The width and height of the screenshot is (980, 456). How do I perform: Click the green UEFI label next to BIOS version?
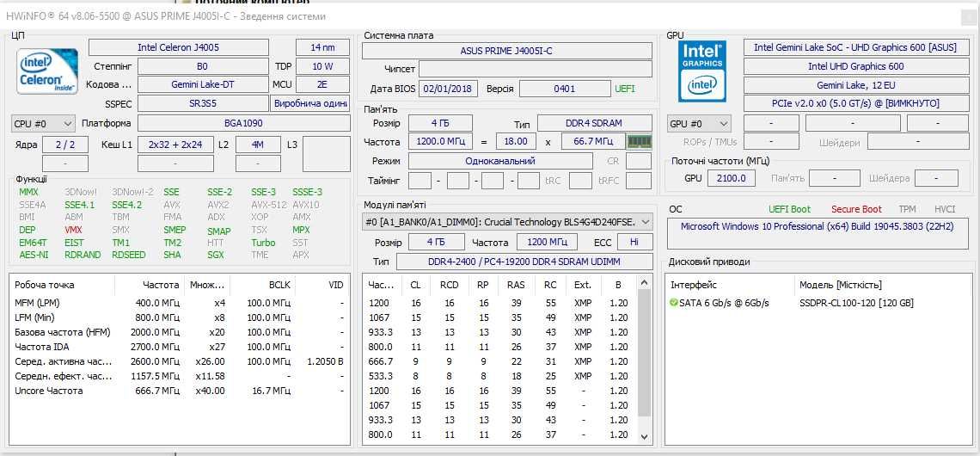tap(624, 89)
